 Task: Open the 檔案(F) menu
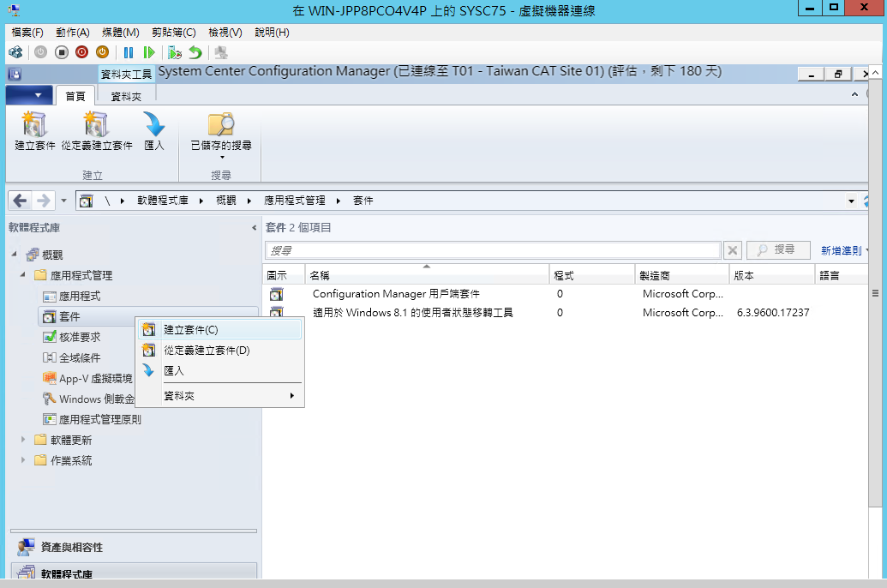(x=27, y=33)
